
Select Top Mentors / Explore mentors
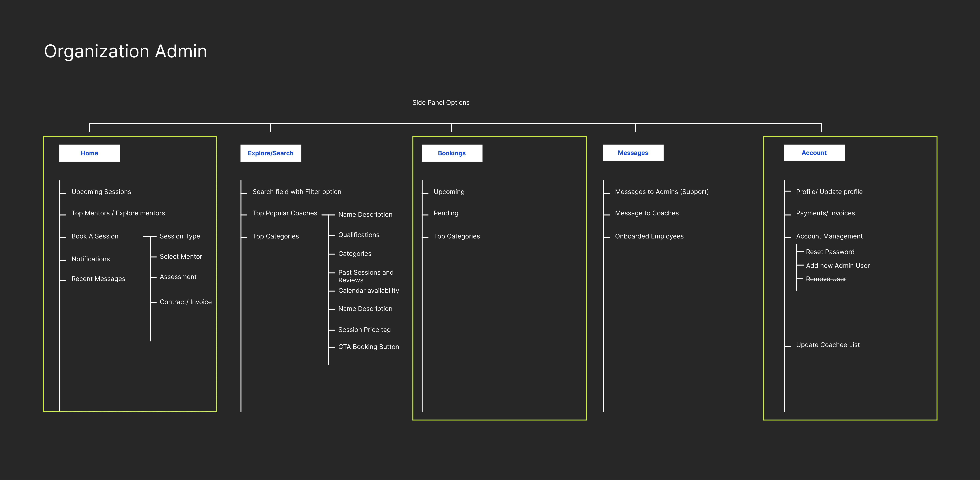click(x=118, y=213)
